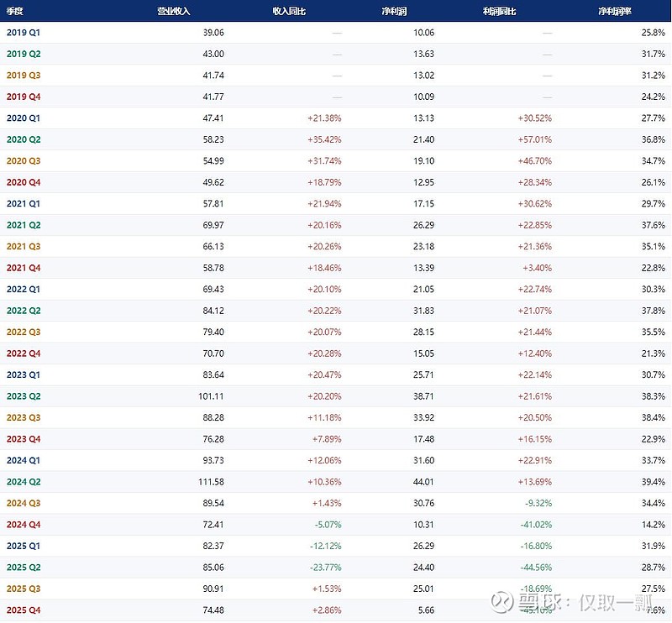Click the 2023 Q2 quarter label
672x623 pixels.
point(24,396)
